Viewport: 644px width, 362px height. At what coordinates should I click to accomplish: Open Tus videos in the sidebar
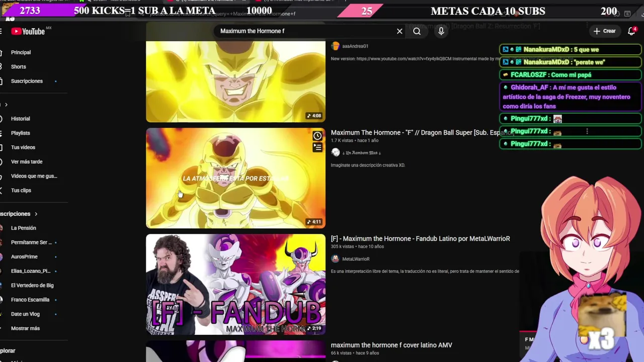coord(23,147)
